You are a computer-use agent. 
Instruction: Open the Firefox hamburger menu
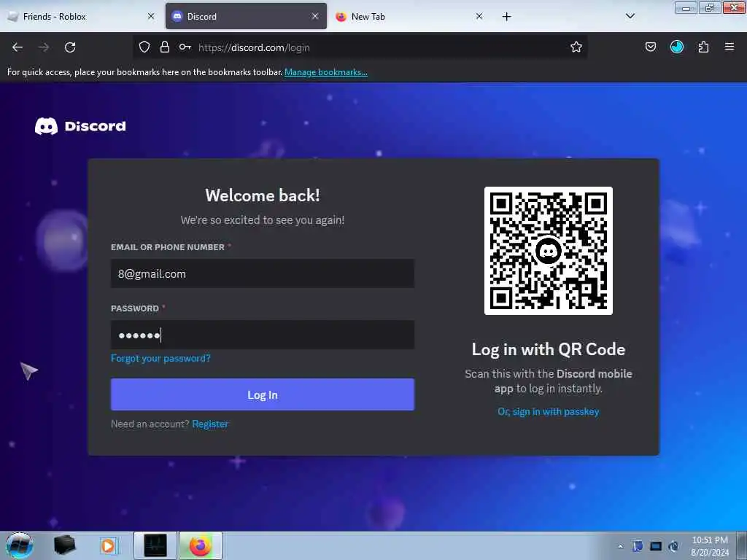[x=729, y=47]
